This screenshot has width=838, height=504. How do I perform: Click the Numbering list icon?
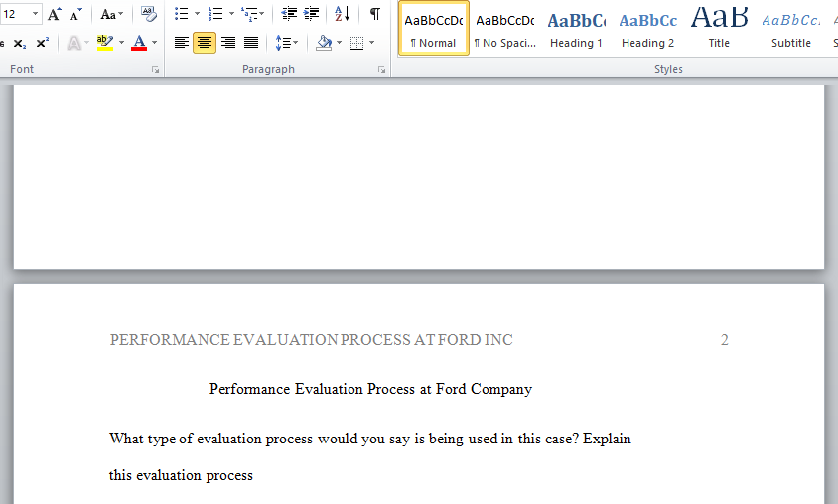point(214,14)
